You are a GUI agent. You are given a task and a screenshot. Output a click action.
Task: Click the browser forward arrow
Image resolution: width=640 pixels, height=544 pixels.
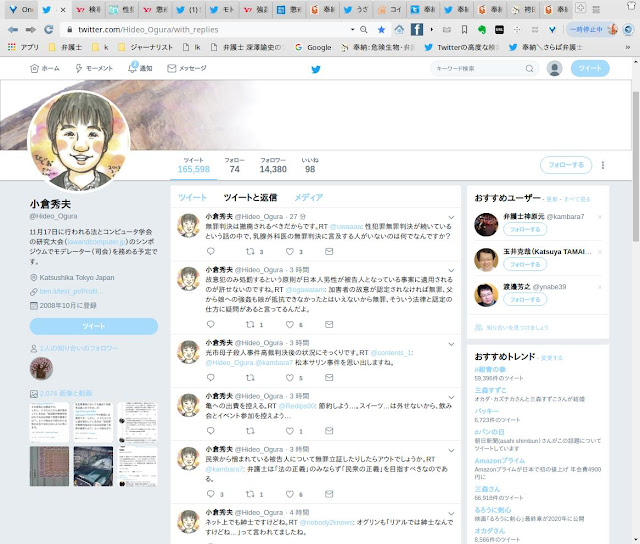(31, 29)
